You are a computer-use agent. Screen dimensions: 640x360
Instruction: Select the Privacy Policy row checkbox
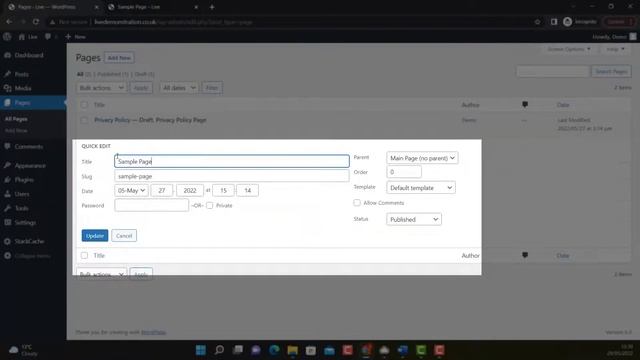(84, 120)
